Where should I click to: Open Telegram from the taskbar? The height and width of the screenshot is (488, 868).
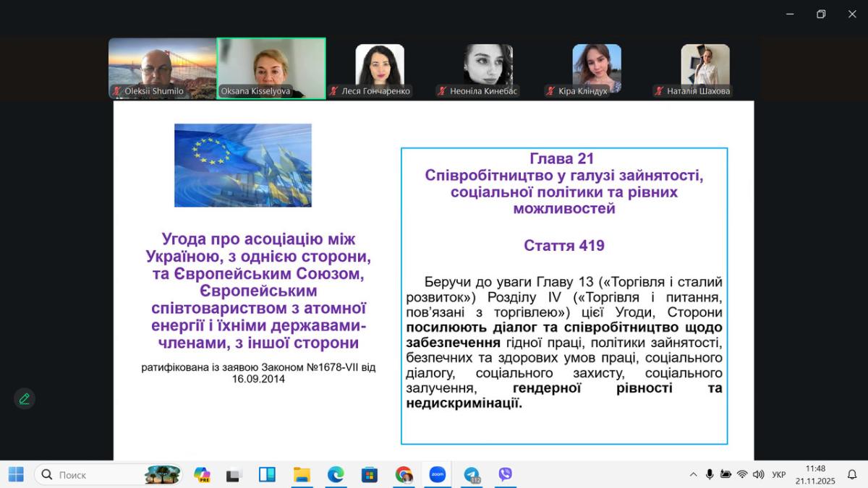click(x=472, y=475)
